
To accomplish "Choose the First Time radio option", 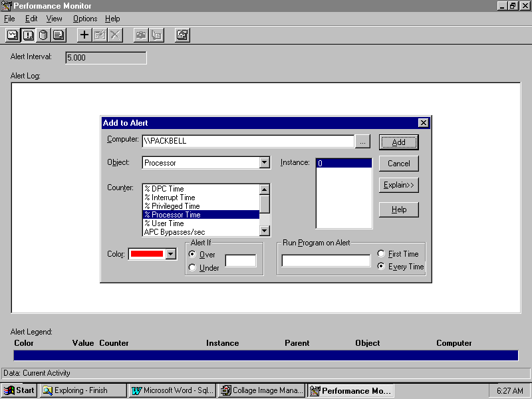I will 381,254.
